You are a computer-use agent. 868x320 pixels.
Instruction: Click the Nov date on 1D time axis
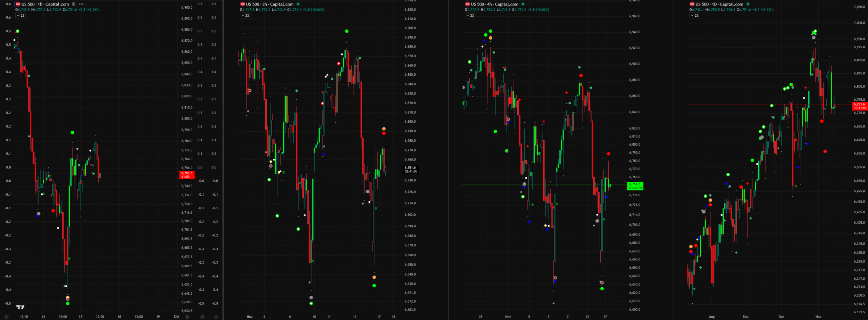point(818,317)
